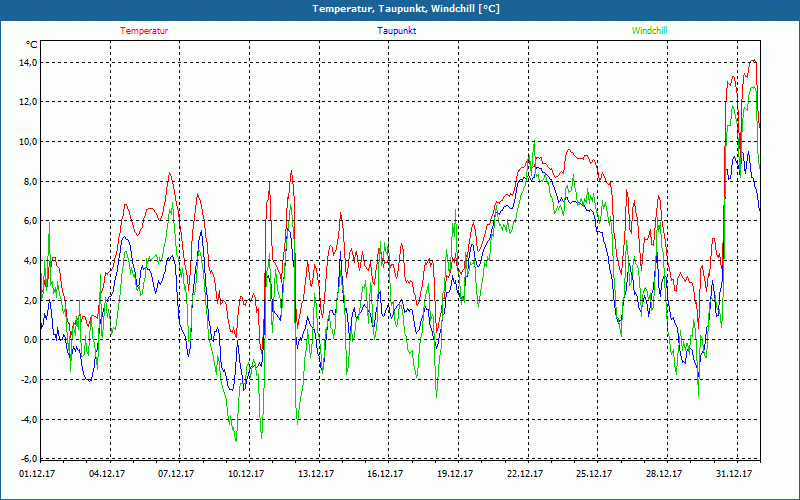Click the -4,0 y-axis value
800x500 pixels.
(30, 419)
